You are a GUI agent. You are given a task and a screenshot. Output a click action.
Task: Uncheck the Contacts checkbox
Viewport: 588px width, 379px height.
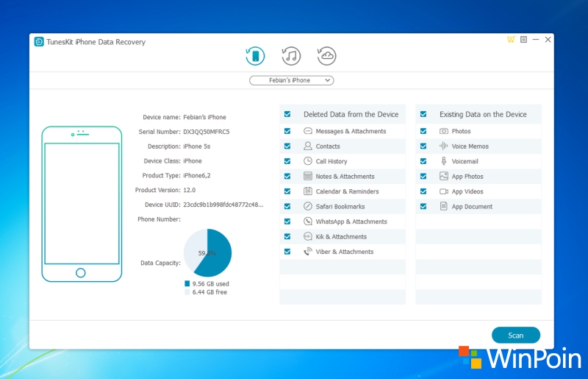287,146
